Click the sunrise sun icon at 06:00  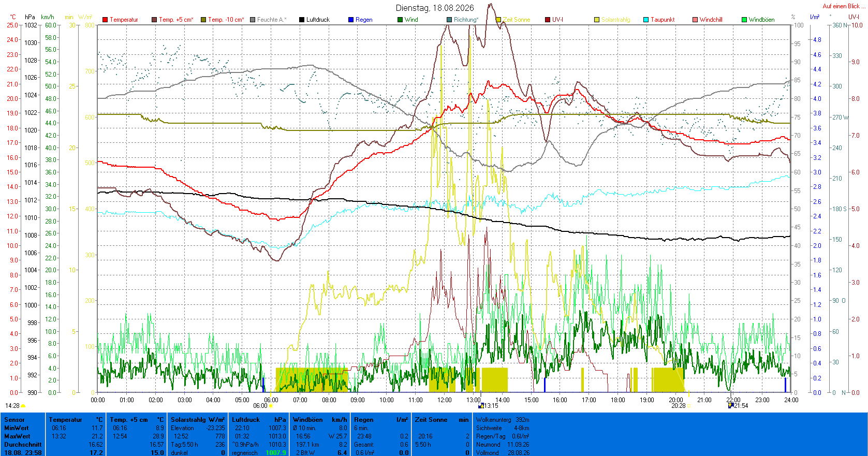271,406
